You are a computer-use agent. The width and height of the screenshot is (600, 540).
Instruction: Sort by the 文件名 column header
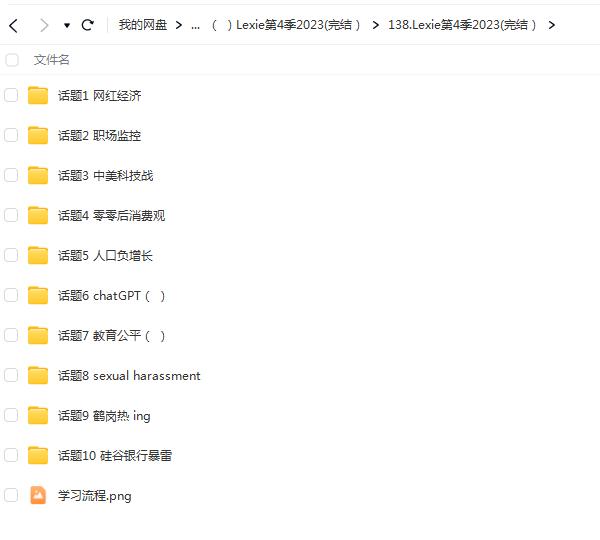pos(51,60)
